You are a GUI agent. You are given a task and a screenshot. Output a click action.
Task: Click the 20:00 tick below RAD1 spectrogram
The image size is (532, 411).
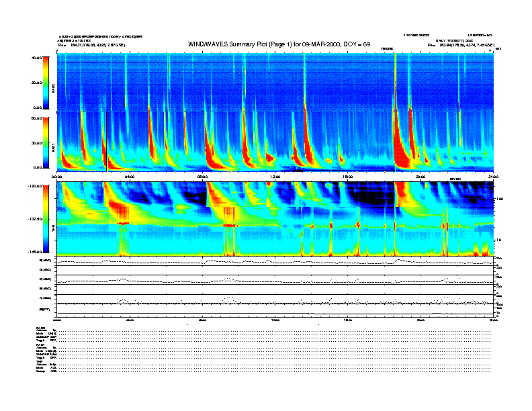tap(420, 177)
